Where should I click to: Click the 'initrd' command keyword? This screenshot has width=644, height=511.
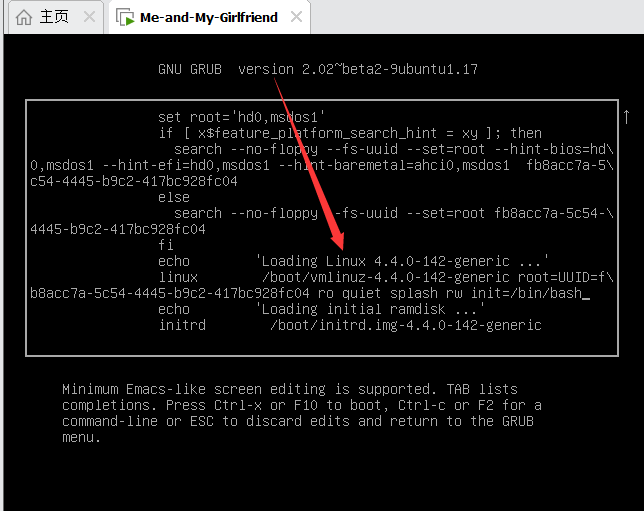pyautogui.click(x=182, y=325)
